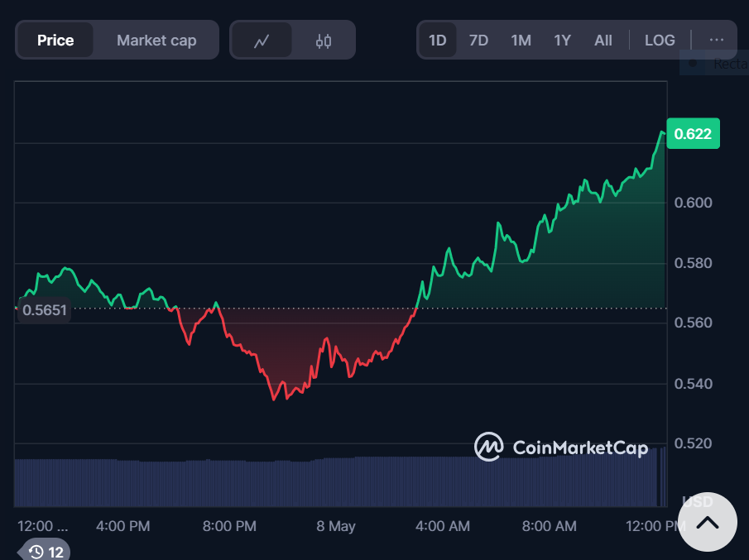This screenshot has height=560, width=749.
Task: Toggle LOG scale on the chart
Action: (x=660, y=40)
